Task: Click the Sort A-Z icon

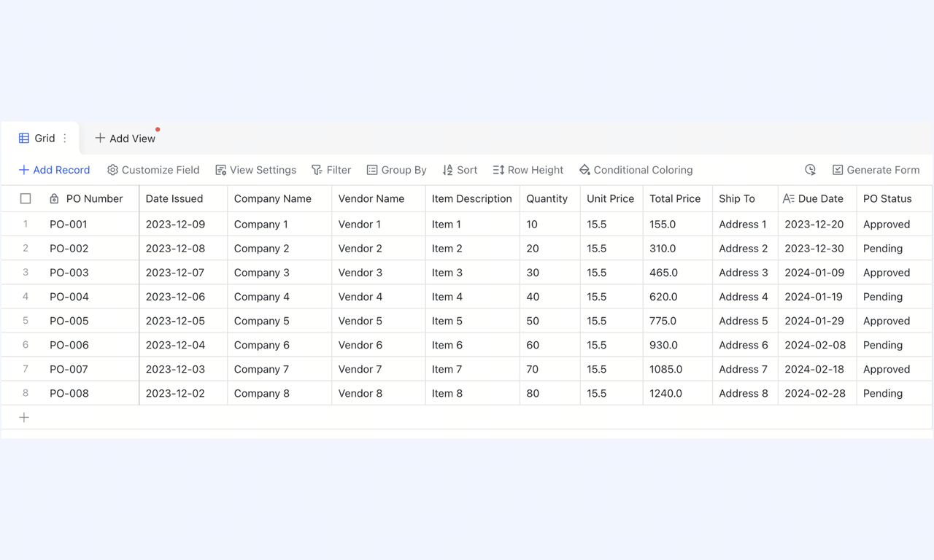Action: tap(447, 170)
